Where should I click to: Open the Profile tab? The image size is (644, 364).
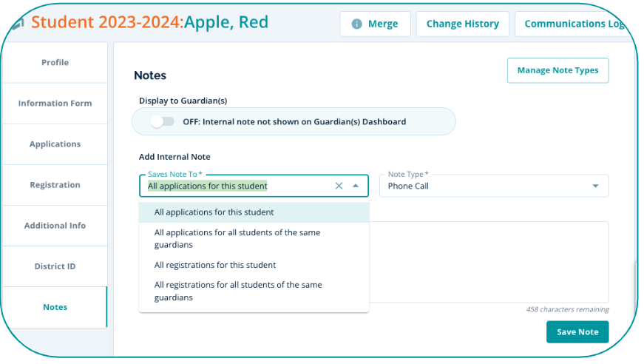[x=55, y=62]
